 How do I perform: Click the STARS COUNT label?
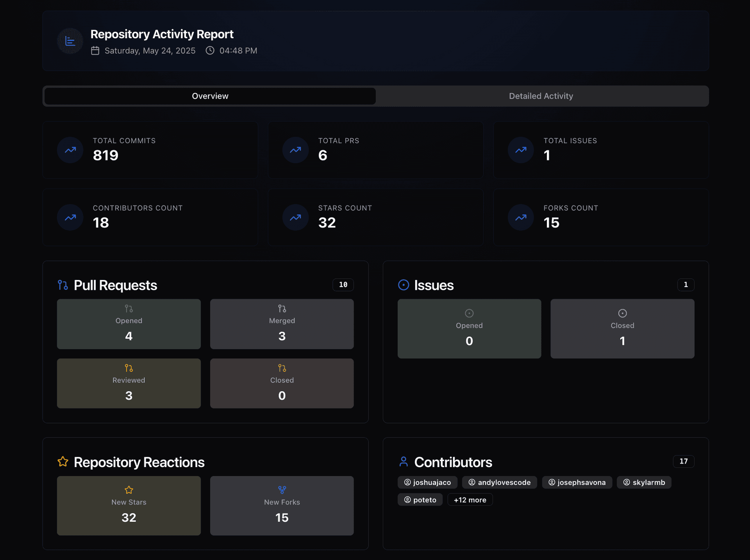tap(345, 208)
